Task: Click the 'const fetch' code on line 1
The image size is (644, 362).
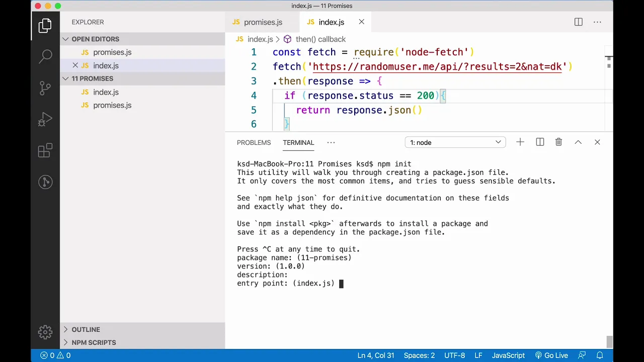Action: pyautogui.click(x=304, y=52)
